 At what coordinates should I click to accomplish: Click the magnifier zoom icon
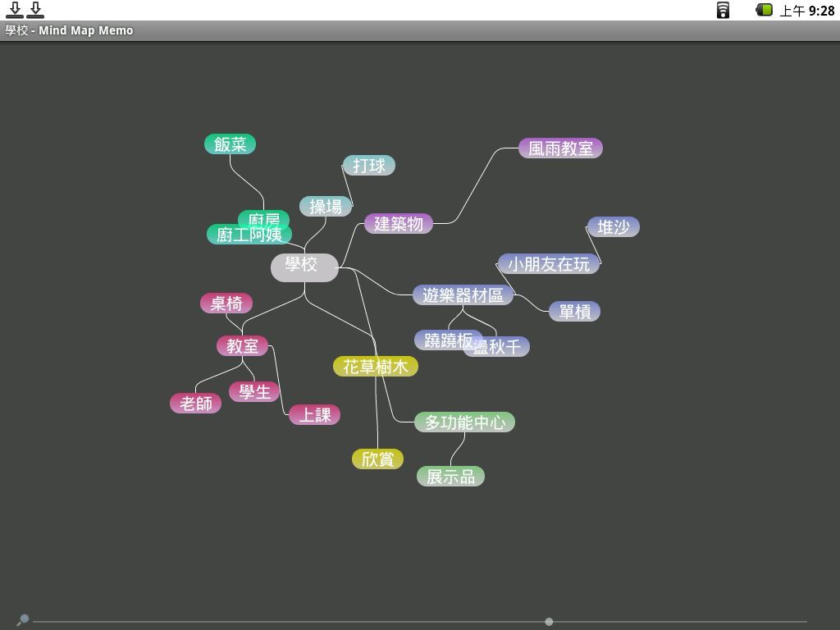click(23, 619)
